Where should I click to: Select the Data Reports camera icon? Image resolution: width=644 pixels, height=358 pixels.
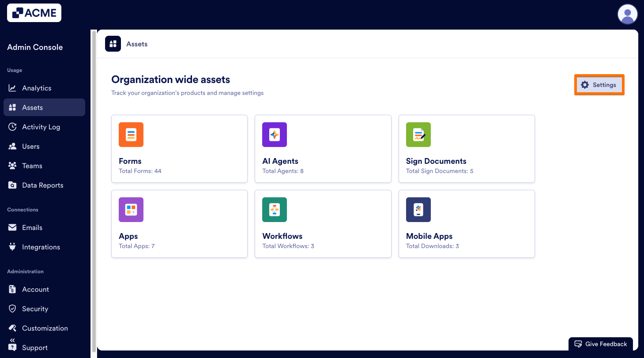[13, 185]
